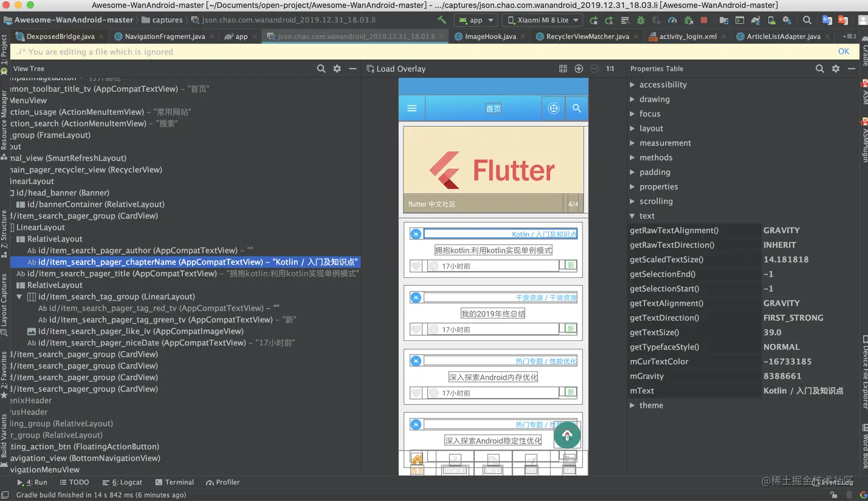Viewport: 868px width, 501px height.
Task: Open the Android Profiler gauge icon in the toolbar
Action: [672, 20]
